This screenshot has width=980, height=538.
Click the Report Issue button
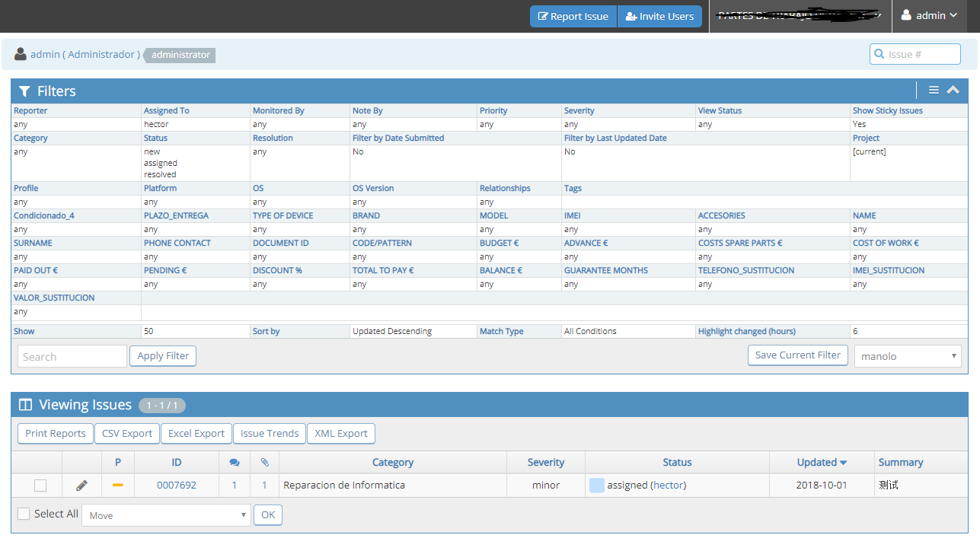click(573, 17)
